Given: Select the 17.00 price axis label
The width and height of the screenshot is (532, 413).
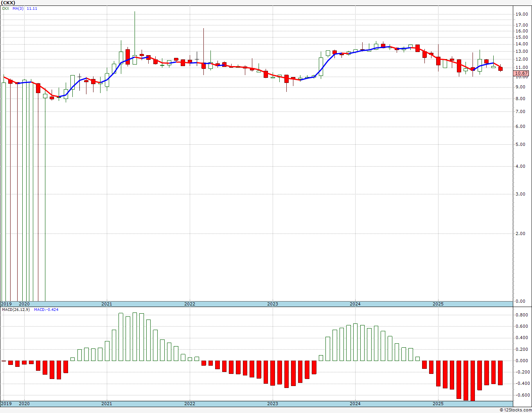Looking at the screenshot, I should coord(521,25).
